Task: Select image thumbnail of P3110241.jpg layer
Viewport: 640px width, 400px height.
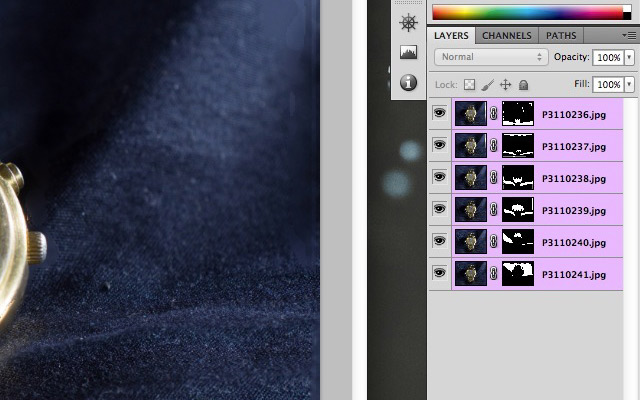Action: (x=471, y=274)
